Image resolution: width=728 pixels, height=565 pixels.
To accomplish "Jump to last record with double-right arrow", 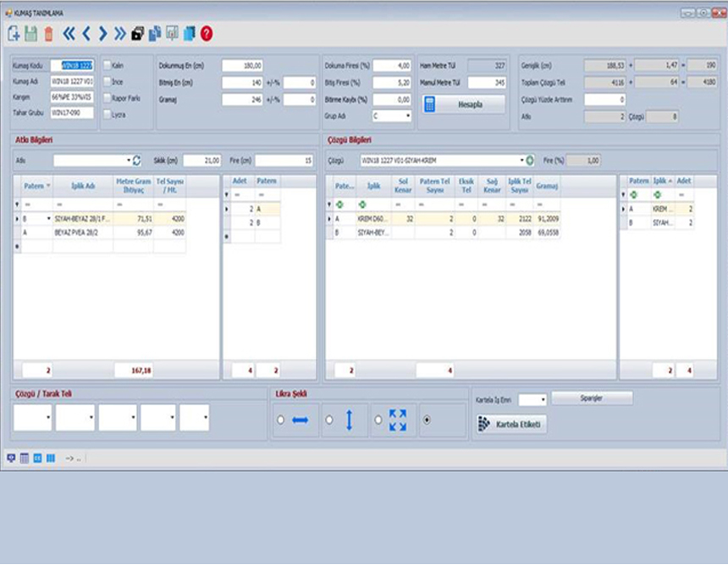I will 119,34.
